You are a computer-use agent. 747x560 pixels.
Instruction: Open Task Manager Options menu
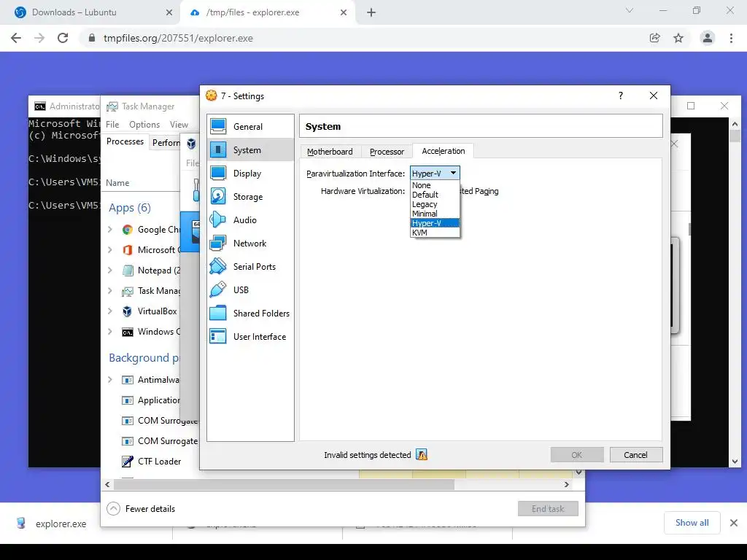pyautogui.click(x=144, y=124)
